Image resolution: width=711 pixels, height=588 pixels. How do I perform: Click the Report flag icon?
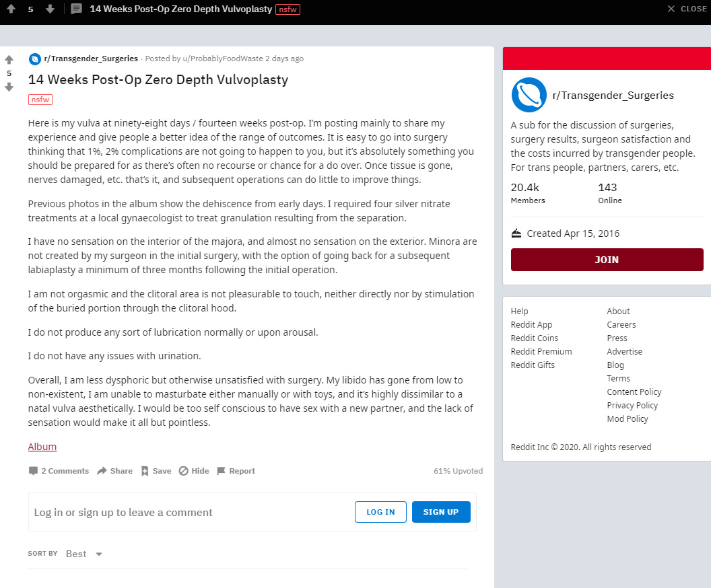(x=222, y=471)
